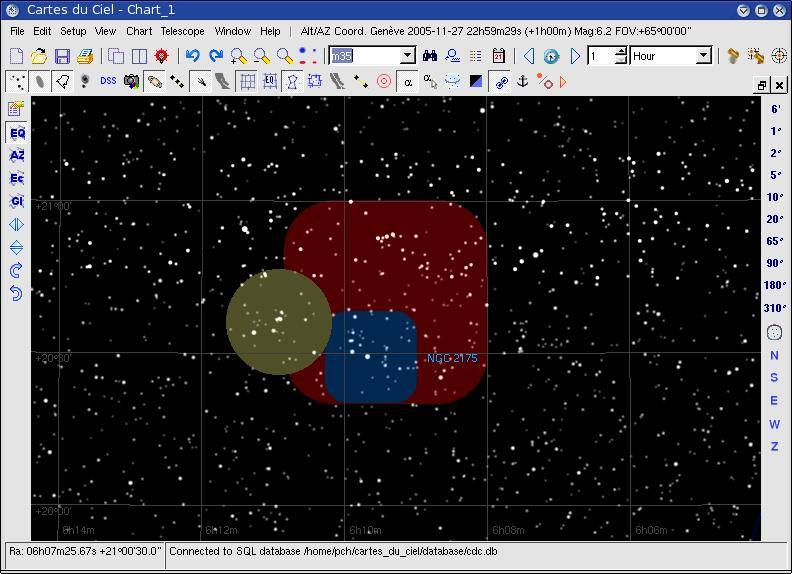The height and width of the screenshot is (574, 792).
Task: Open the File menu
Action: click(17, 31)
